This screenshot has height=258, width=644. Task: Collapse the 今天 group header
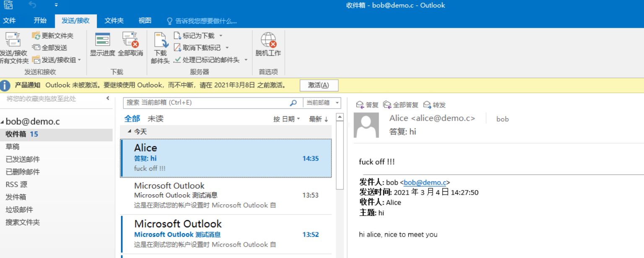tap(130, 132)
